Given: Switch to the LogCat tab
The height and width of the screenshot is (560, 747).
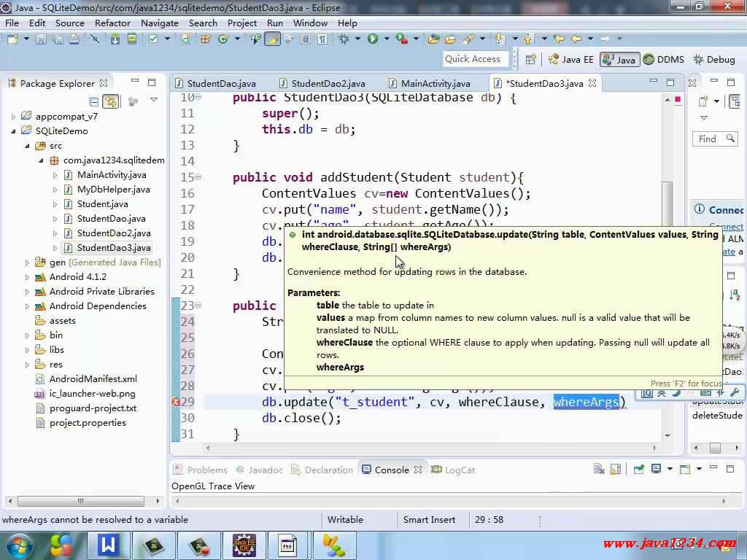Looking at the screenshot, I should [454, 470].
